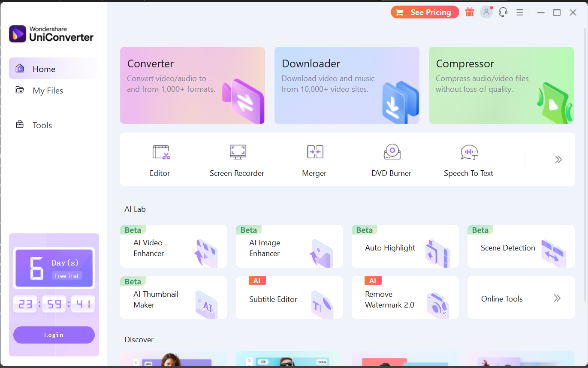Screen dimensions: 588x368
Task: Expand more tools with the double chevron
Action: (x=558, y=159)
